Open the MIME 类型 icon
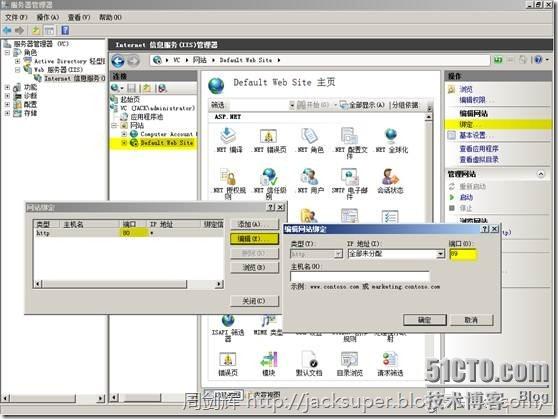The width and height of the screenshot is (558, 419). tap(268, 325)
